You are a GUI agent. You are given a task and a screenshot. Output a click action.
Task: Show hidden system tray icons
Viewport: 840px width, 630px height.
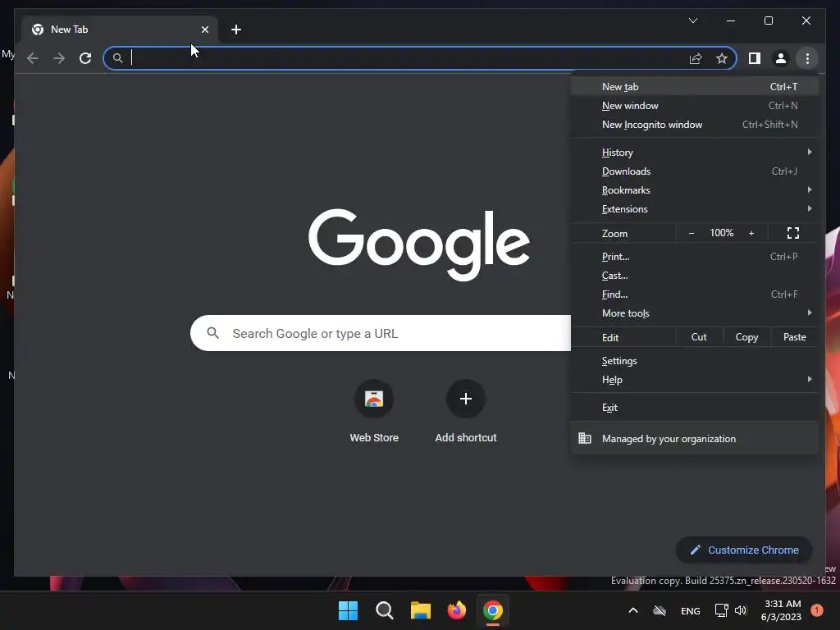click(x=632, y=610)
